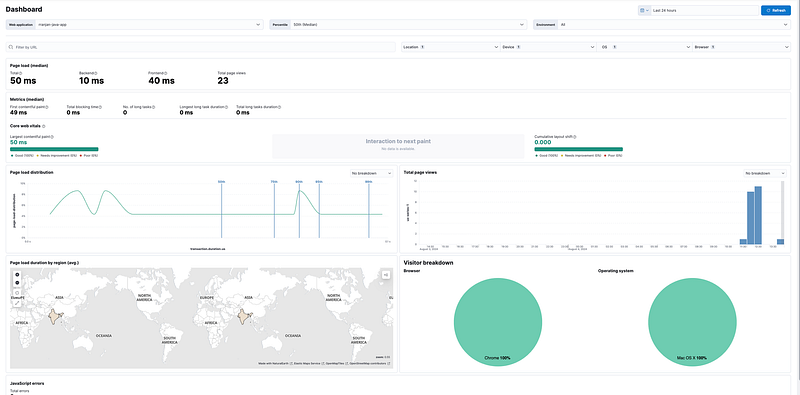The image size is (800, 395).
Task: Fit the map to data bounds
Action: click(x=17, y=293)
